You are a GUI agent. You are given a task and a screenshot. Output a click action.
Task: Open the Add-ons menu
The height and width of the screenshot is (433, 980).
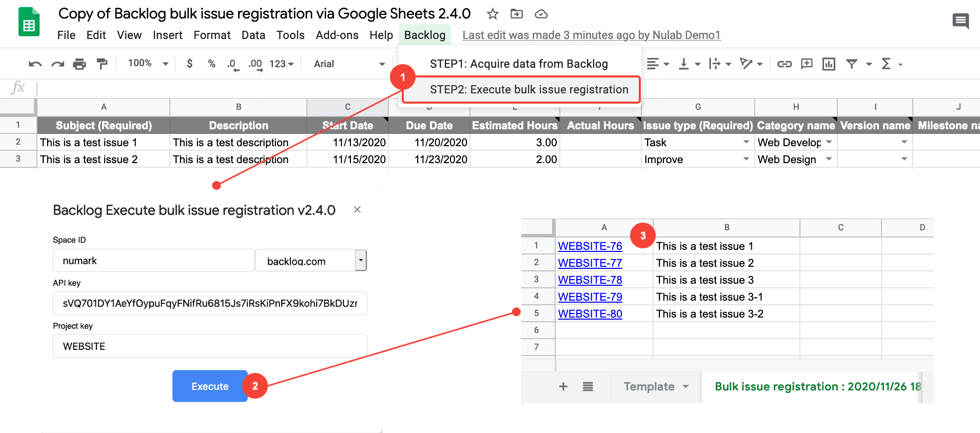pyautogui.click(x=337, y=35)
